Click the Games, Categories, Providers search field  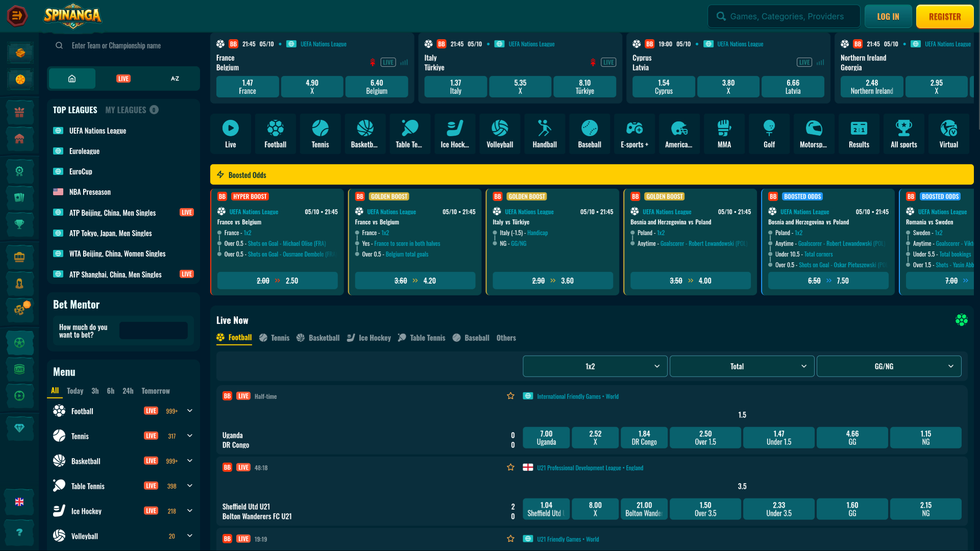coord(783,16)
